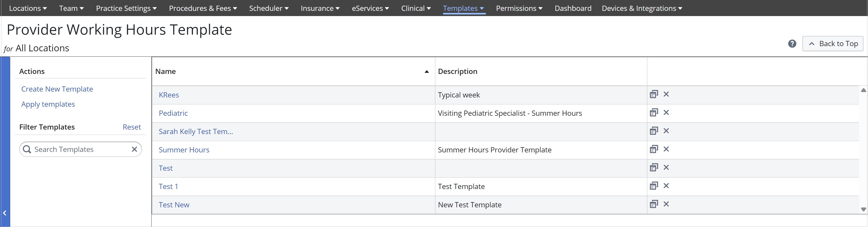Screen dimensions: 868x227
Task: Copy the Summer Hours template
Action: 654,149
